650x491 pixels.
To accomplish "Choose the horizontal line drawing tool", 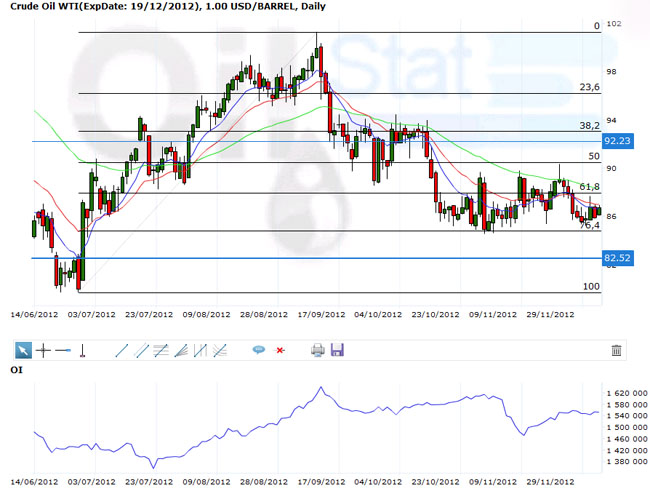I will pyautogui.click(x=62, y=350).
